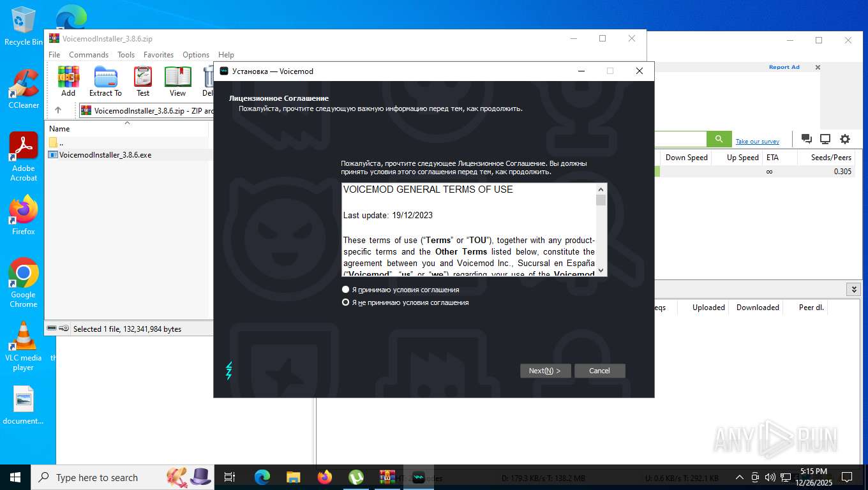
Task: Switch to uTorrent via taskbar icon
Action: point(356,477)
